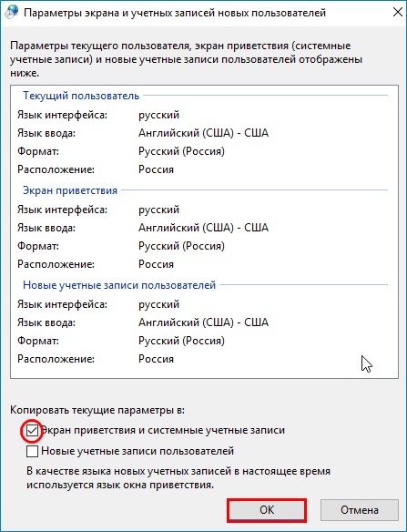407x532 pixels.
Task: Close the dialog with the X button
Action: pyautogui.click(x=398, y=12)
